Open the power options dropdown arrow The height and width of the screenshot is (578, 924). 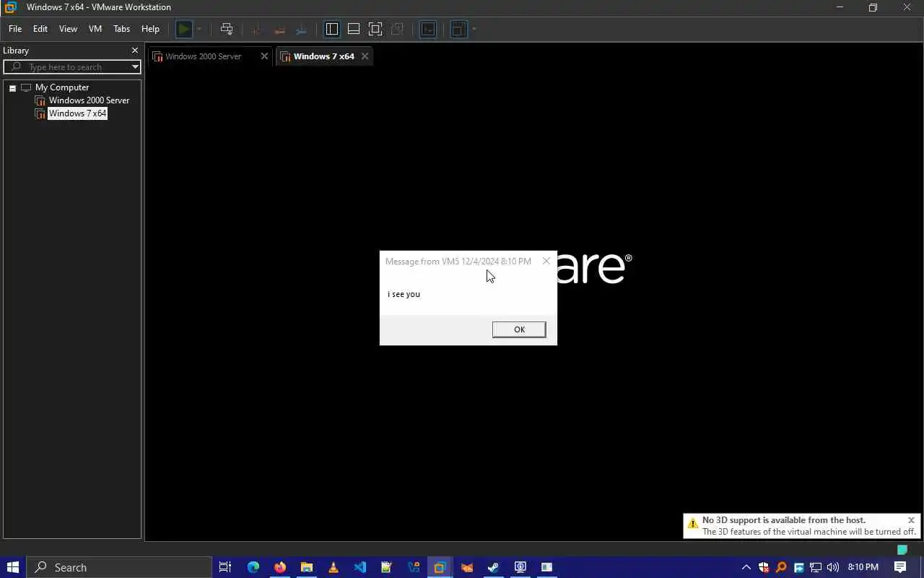[199, 29]
